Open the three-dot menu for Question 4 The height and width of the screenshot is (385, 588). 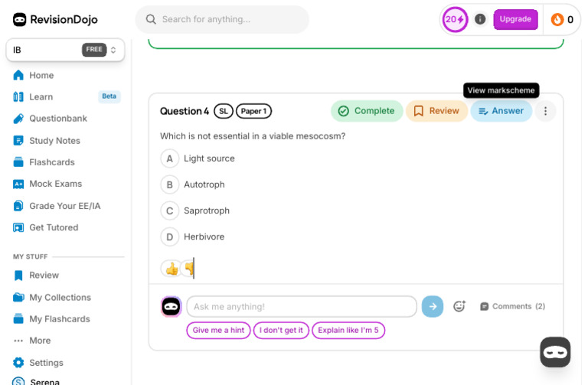pyautogui.click(x=545, y=111)
